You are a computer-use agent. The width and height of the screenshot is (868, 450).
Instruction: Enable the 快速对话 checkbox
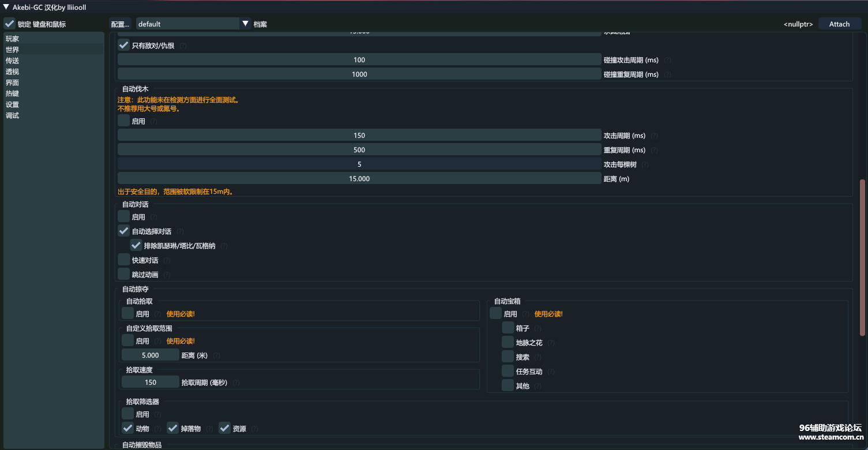(124, 260)
